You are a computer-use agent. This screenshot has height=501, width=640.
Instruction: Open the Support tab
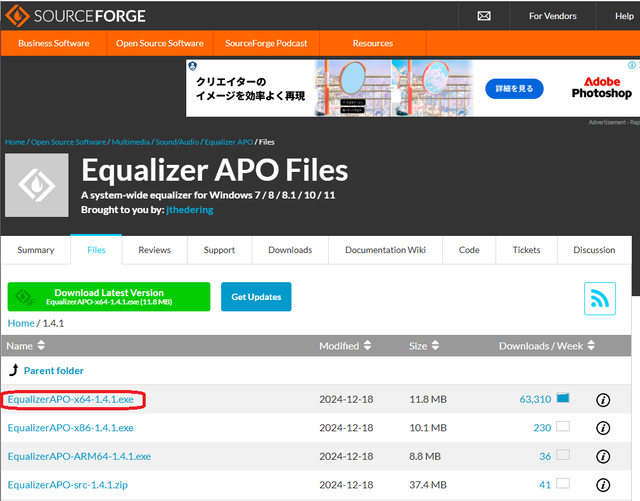[x=219, y=250]
